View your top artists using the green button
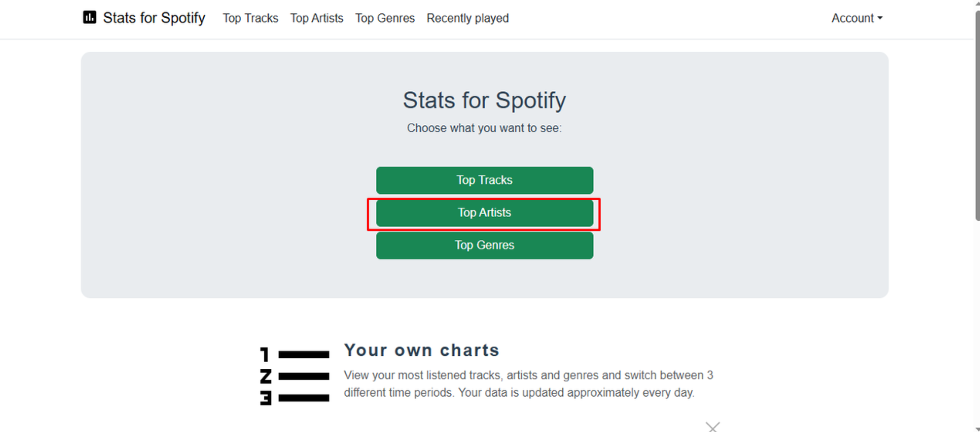This screenshot has width=980, height=432. pos(484,213)
